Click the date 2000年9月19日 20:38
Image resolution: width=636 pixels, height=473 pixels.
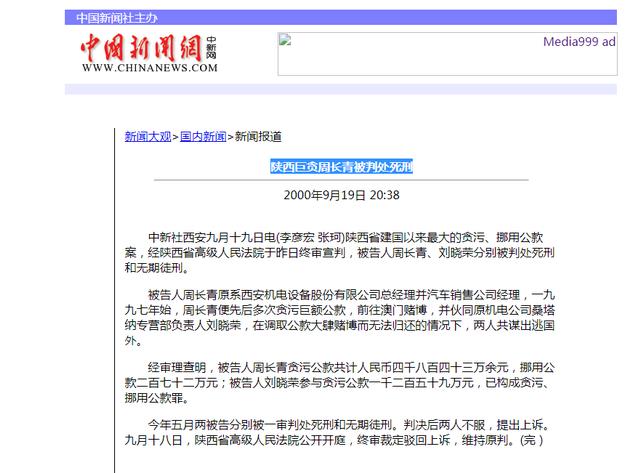342,195
